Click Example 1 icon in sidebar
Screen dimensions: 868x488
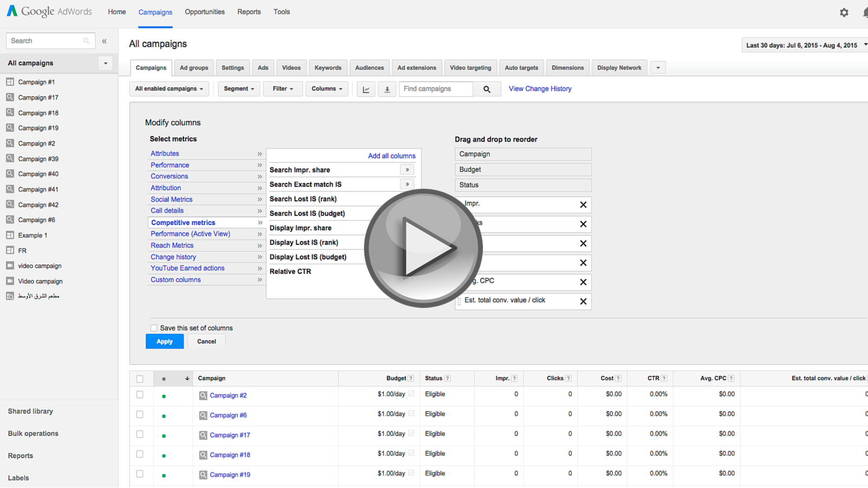(10, 235)
